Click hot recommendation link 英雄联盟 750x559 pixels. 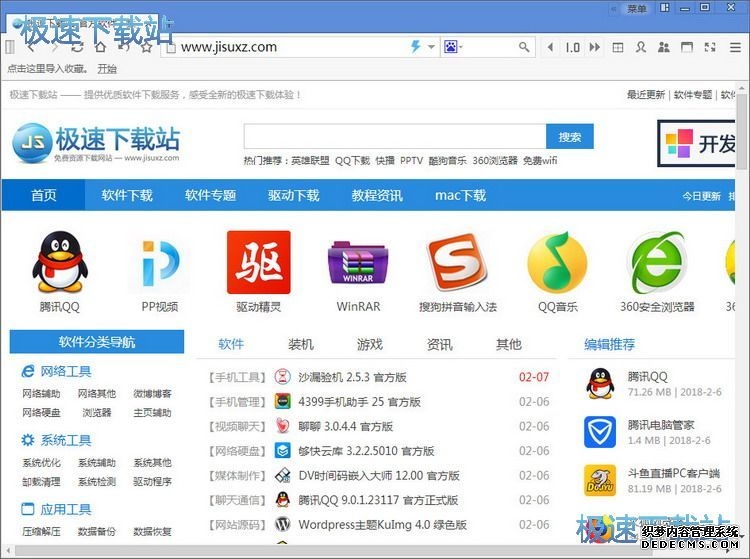coord(310,161)
